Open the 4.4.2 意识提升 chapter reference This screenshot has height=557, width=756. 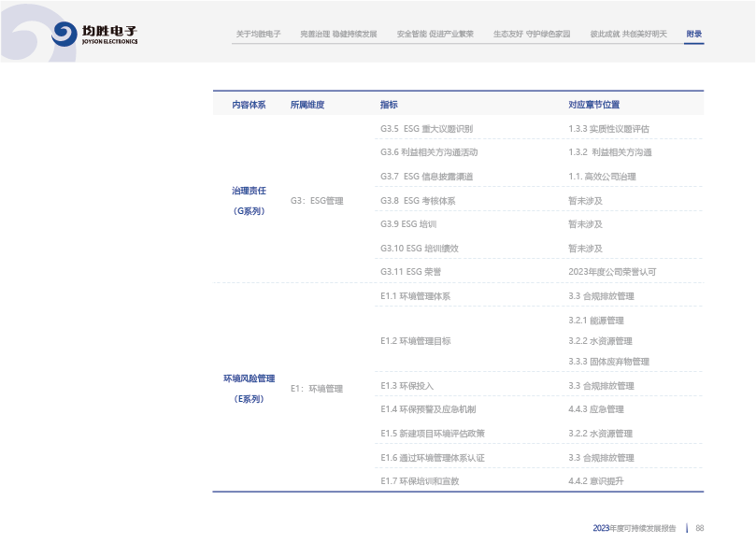[x=595, y=480]
